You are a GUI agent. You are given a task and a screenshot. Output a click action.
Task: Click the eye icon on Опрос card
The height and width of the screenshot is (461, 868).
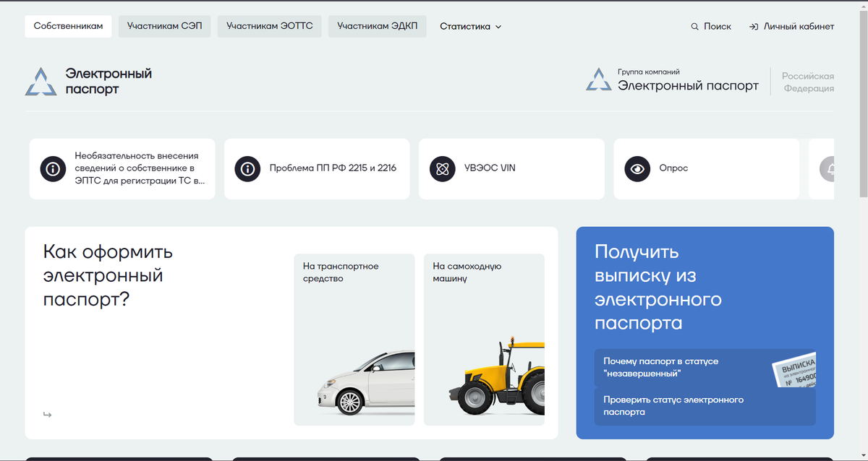point(637,169)
